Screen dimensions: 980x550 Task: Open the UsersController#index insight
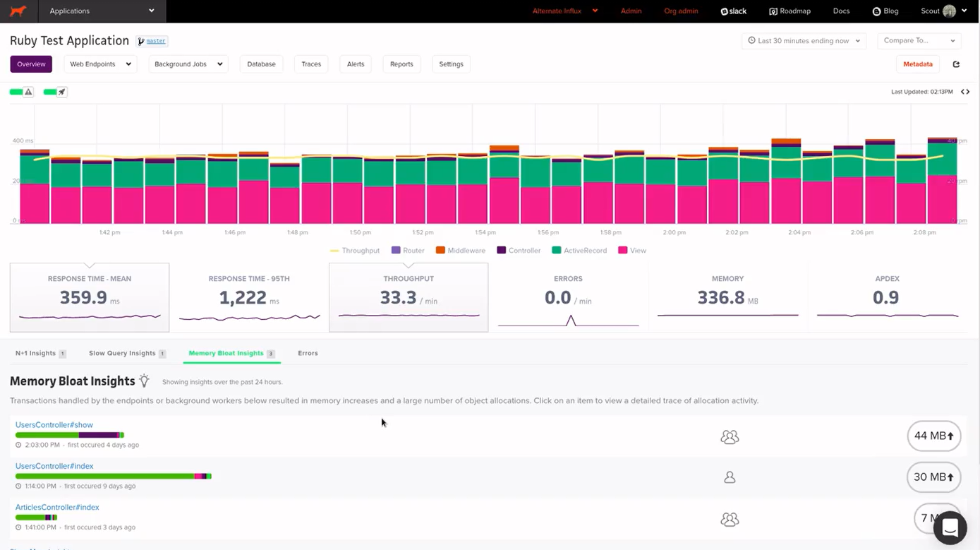(x=54, y=466)
